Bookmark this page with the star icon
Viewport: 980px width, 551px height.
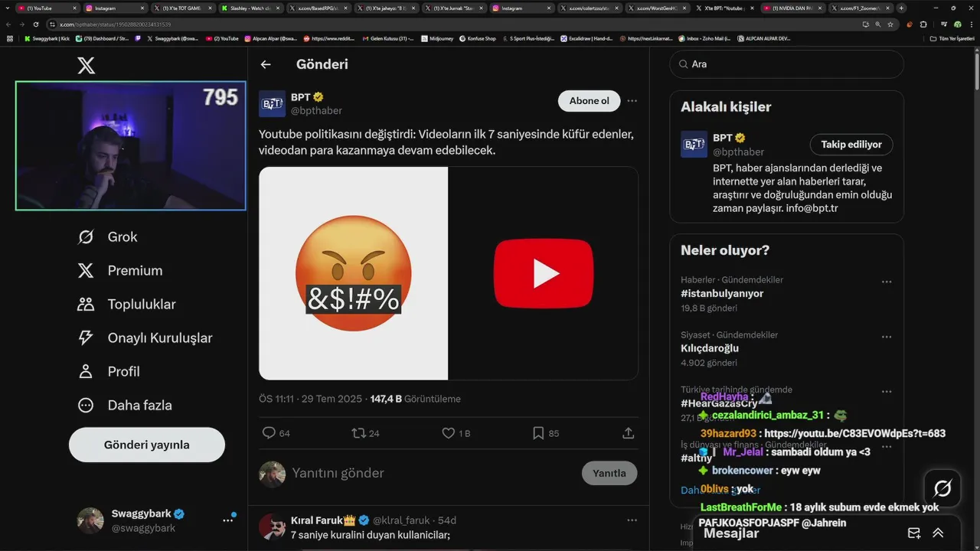(890, 24)
